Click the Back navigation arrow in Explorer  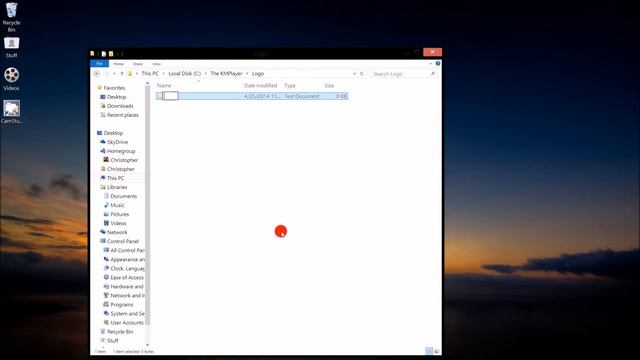[x=97, y=73]
